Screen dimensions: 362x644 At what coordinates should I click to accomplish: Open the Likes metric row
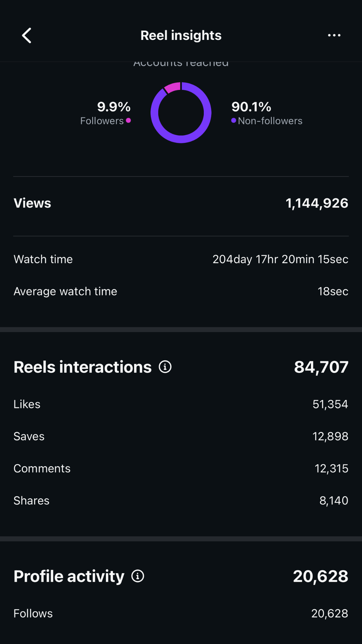[x=27, y=404]
